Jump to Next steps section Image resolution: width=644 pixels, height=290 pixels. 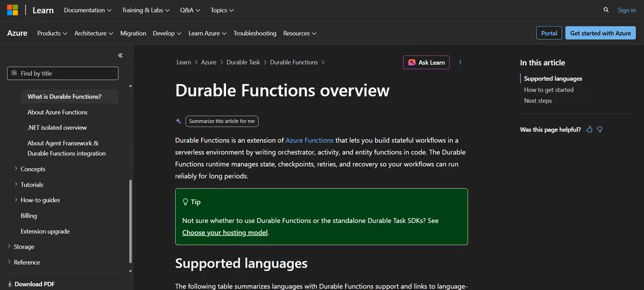pos(538,101)
